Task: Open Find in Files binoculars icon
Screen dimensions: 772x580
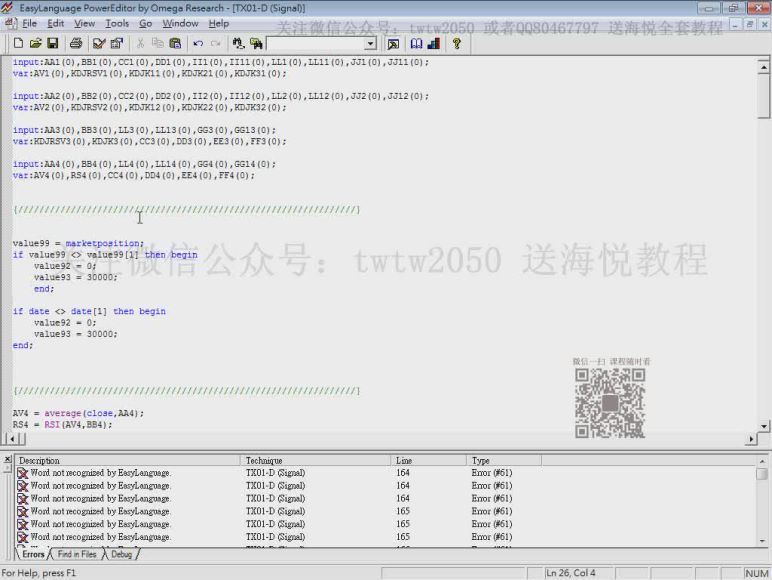Action: click(x=256, y=43)
